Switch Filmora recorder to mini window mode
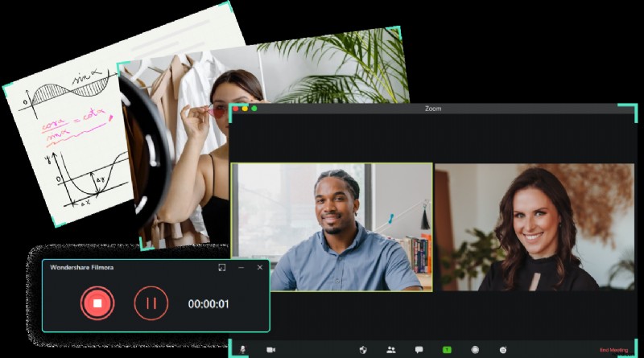 tap(222, 267)
